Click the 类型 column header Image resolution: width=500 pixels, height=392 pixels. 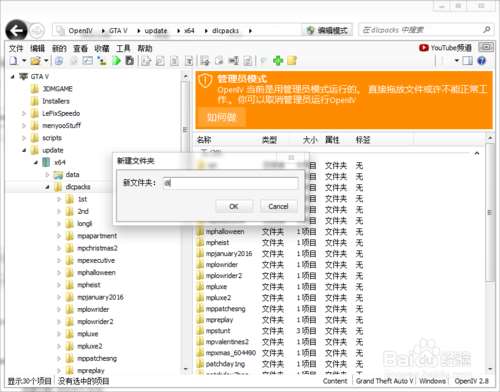[x=269, y=140]
